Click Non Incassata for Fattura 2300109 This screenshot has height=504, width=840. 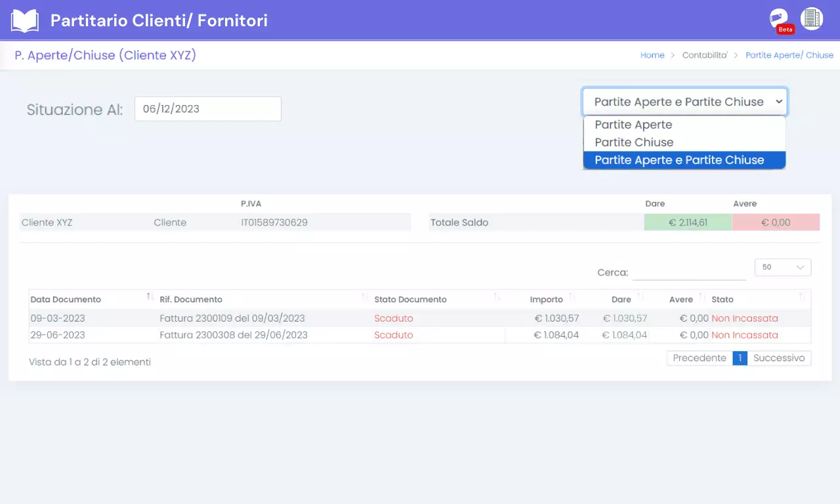point(745,318)
